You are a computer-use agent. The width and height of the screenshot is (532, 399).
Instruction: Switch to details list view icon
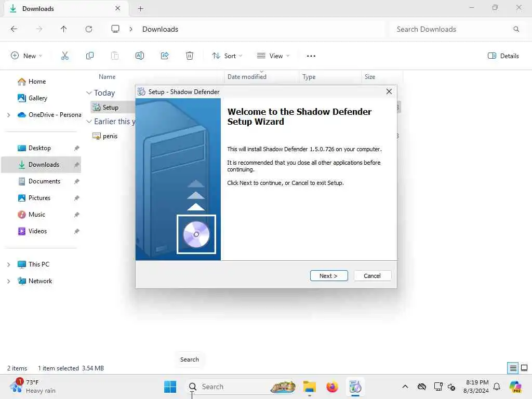[x=513, y=368]
